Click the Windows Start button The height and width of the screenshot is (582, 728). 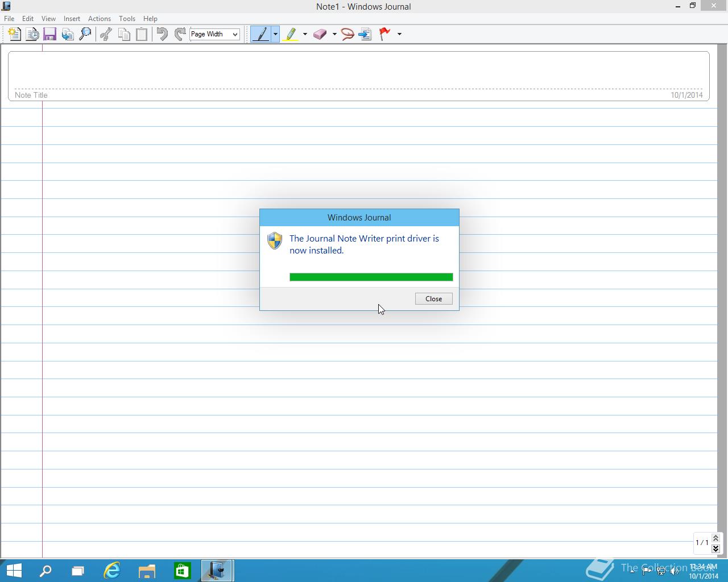point(13,571)
